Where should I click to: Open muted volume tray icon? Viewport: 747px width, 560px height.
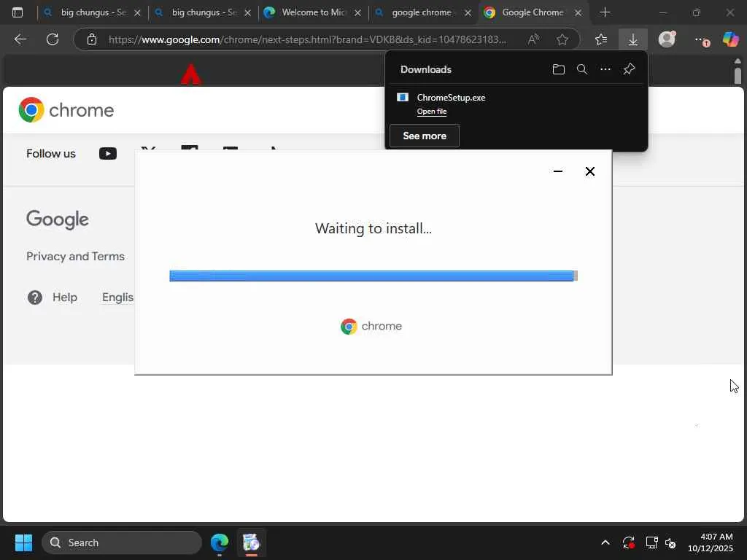(671, 542)
